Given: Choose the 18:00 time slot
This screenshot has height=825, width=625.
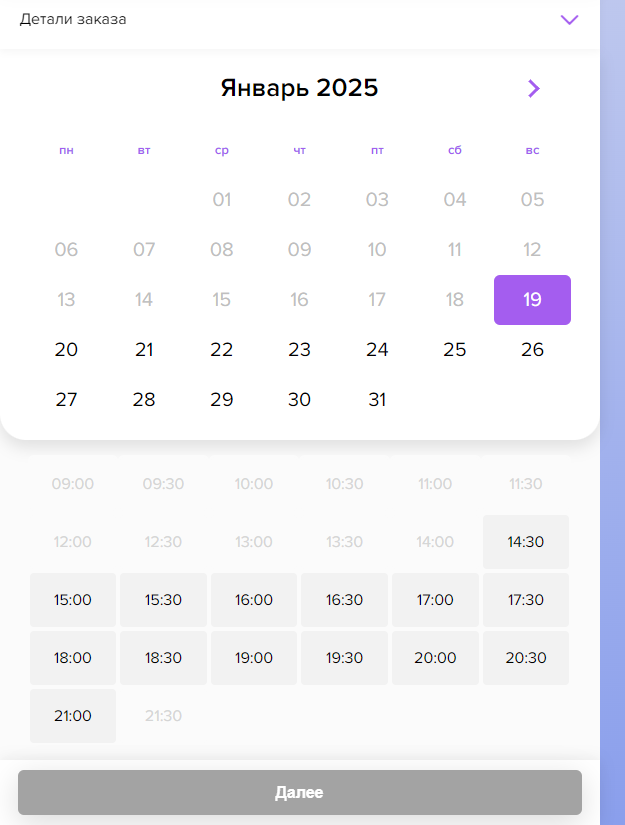Looking at the screenshot, I should pos(73,658).
